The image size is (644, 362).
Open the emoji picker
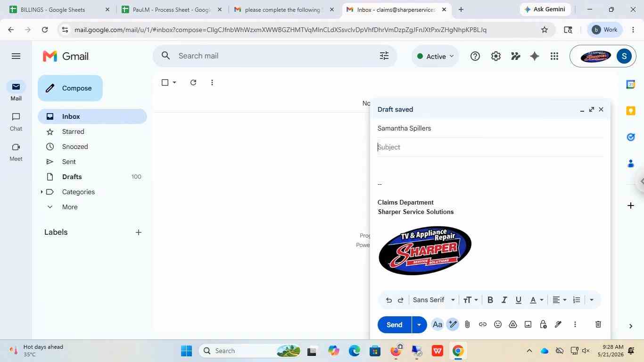point(497,324)
